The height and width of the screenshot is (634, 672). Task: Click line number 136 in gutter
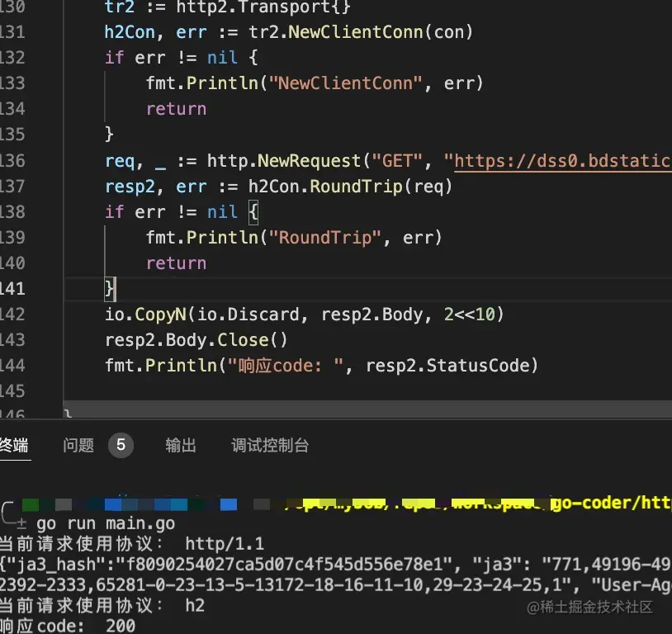coord(12,161)
